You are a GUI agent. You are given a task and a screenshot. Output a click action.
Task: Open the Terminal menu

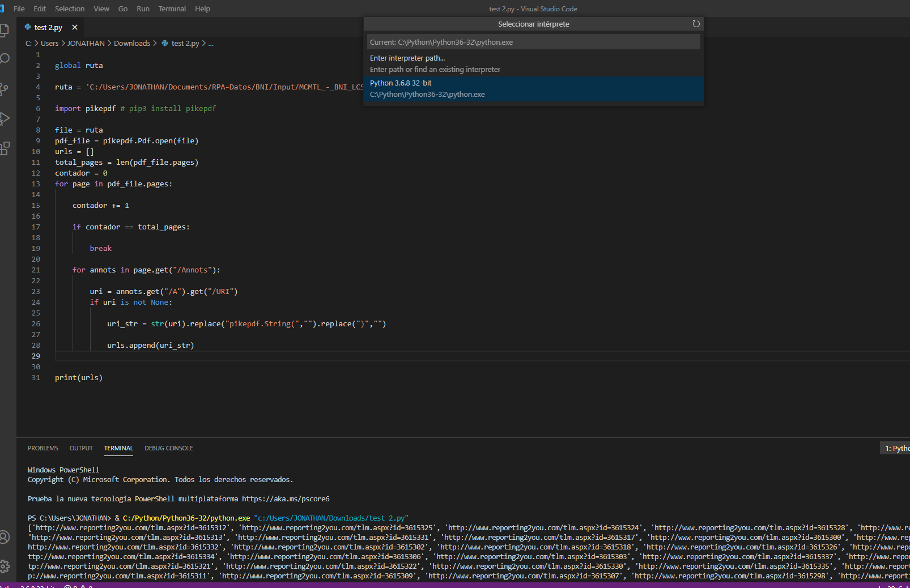tap(172, 8)
